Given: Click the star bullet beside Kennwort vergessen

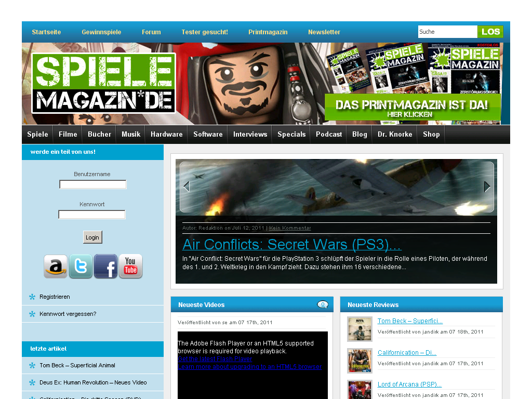Looking at the screenshot, I should pyautogui.click(x=32, y=314).
